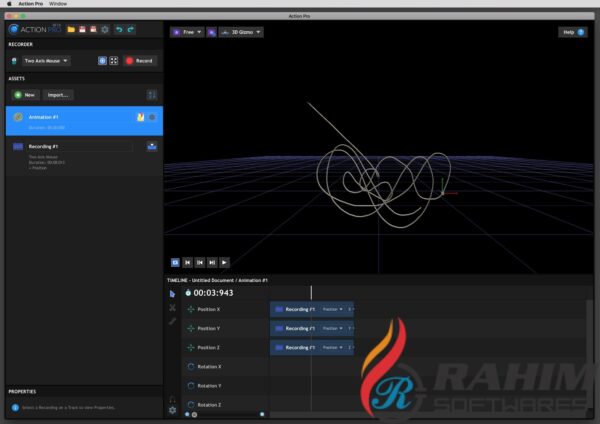Open the Window menu in menu bar
Image resolution: width=600 pixels, height=424 pixels.
click(58, 3)
